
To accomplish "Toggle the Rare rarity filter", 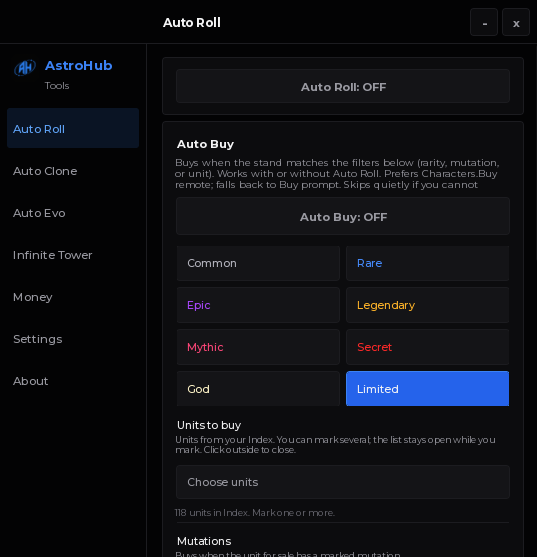I will tap(428, 263).
